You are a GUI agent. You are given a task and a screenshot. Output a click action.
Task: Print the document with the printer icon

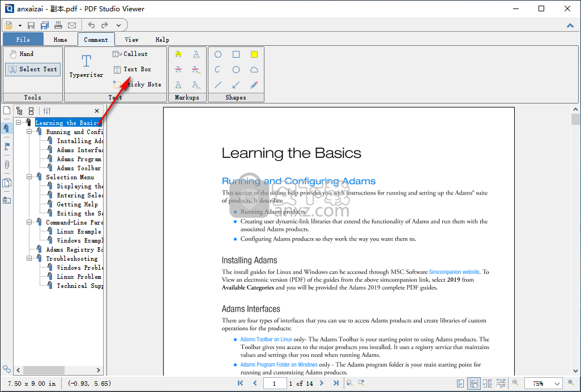point(58,25)
